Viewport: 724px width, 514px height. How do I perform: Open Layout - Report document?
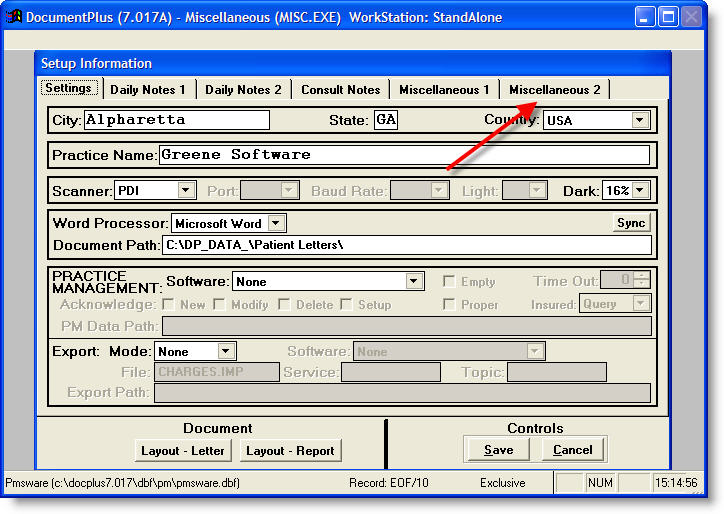(291, 451)
